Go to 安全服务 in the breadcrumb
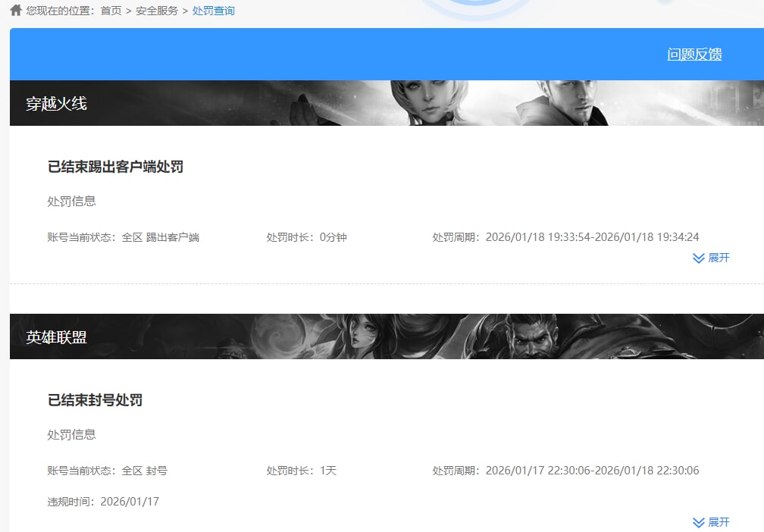The height and width of the screenshot is (532, 764). click(x=157, y=11)
